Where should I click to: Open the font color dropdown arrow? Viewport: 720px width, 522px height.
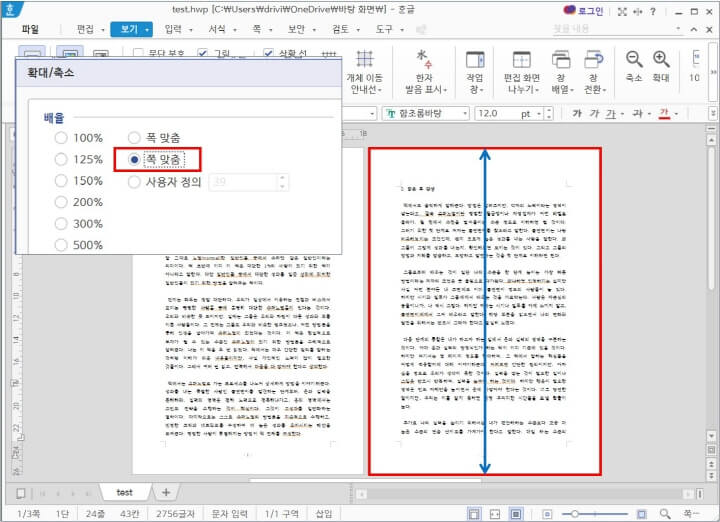point(676,114)
